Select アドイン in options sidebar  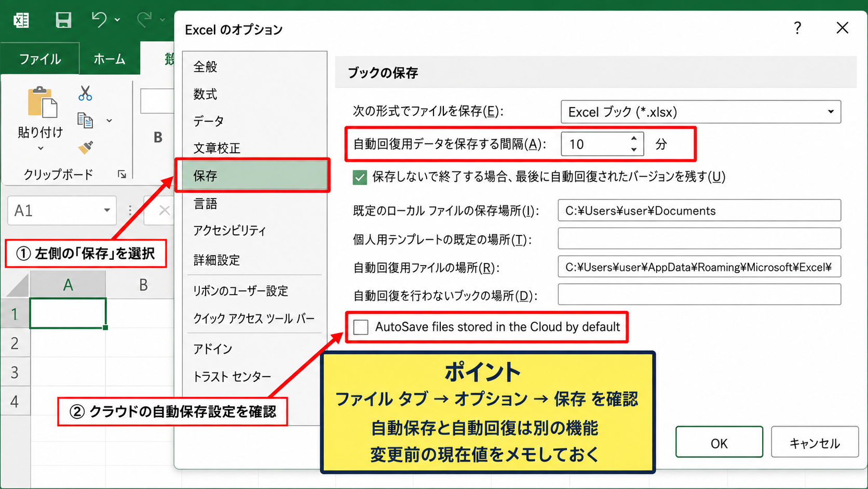point(255,349)
